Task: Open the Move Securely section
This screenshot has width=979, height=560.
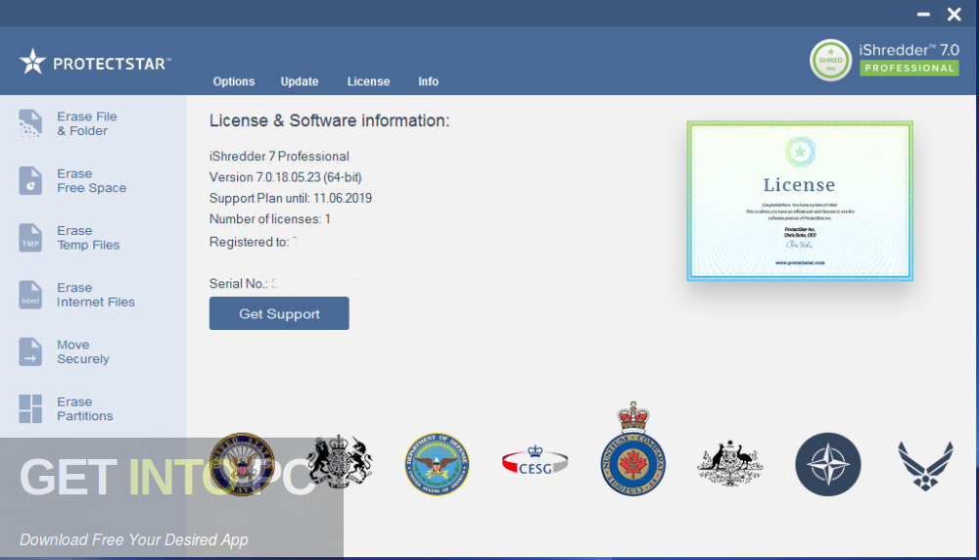Action: point(83,351)
